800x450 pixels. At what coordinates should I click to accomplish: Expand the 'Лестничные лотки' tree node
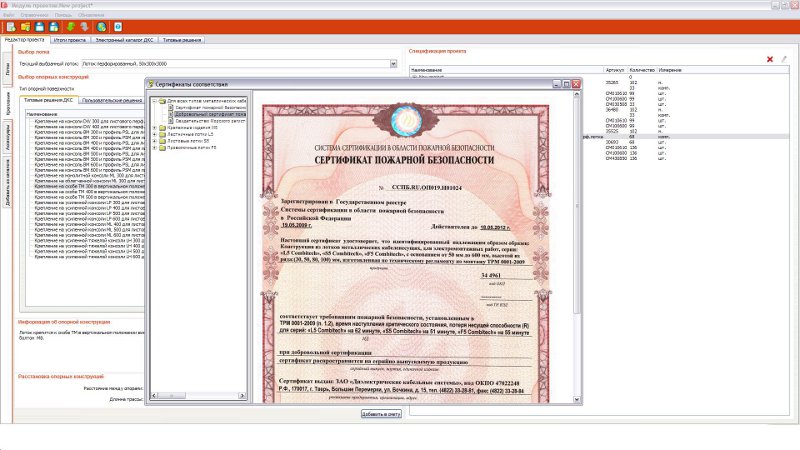tap(156, 135)
